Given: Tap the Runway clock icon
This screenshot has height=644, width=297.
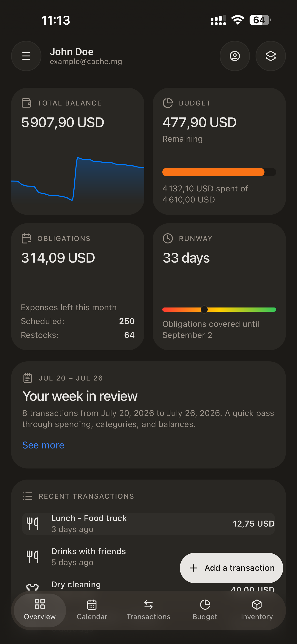Looking at the screenshot, I should pyautogui.click(x=168, y=238).
